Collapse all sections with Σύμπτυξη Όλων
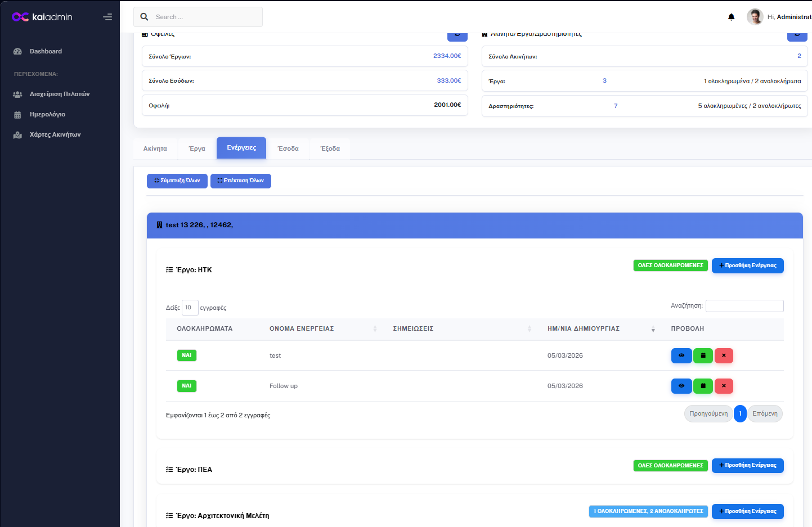Image resolution: width=812 pixels, height=527 pixels. coord(177,181)
